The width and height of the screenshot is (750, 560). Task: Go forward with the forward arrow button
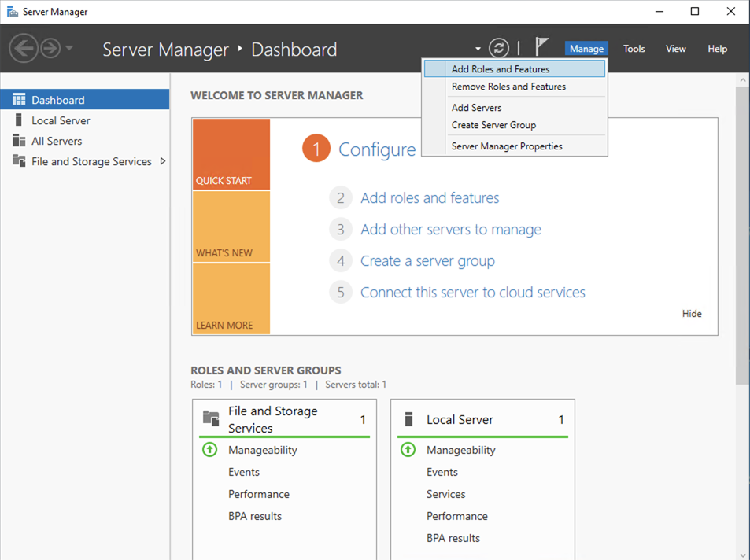pyautogui.click(x=50, y=48)
